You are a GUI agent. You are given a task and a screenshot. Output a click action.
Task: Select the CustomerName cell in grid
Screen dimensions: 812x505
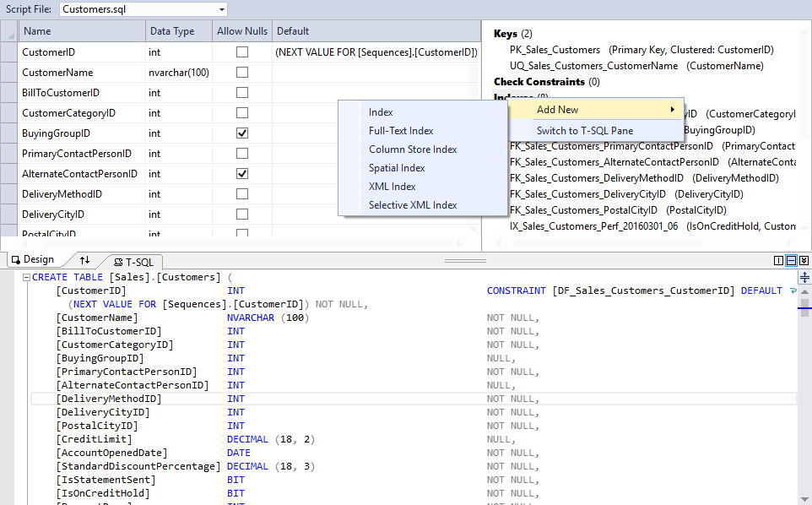[83, 73]
